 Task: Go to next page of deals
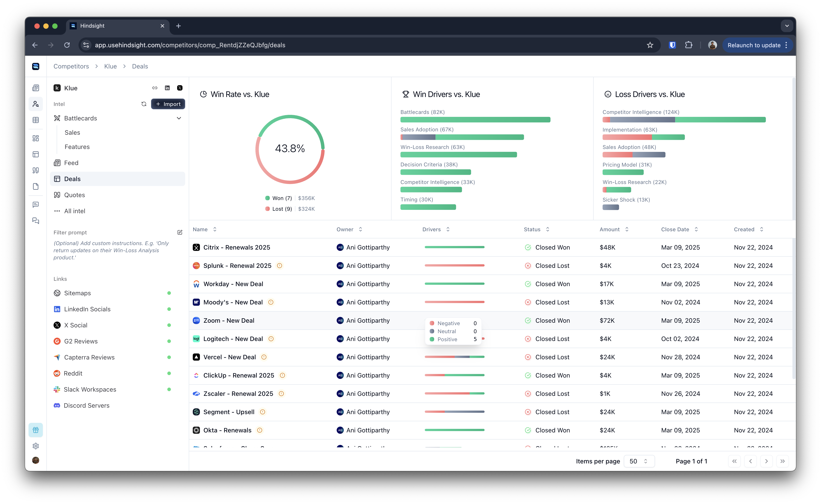tap(766, 461)
